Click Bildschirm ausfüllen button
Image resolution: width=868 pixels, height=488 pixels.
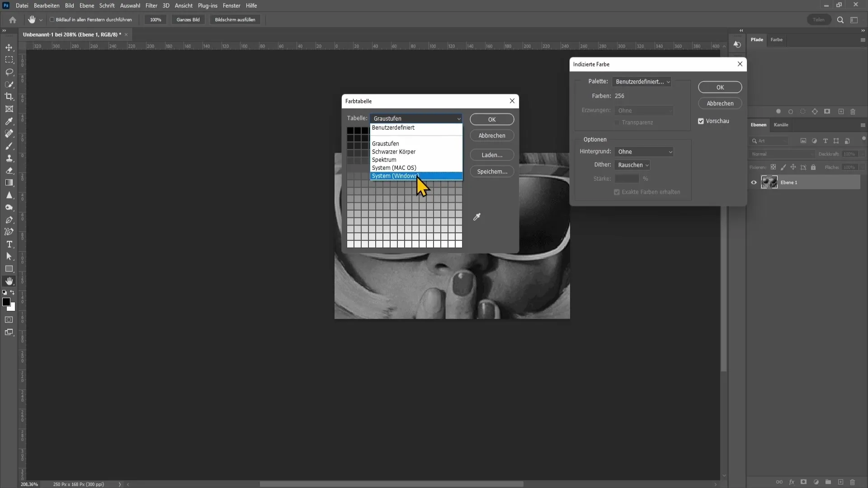235,20
